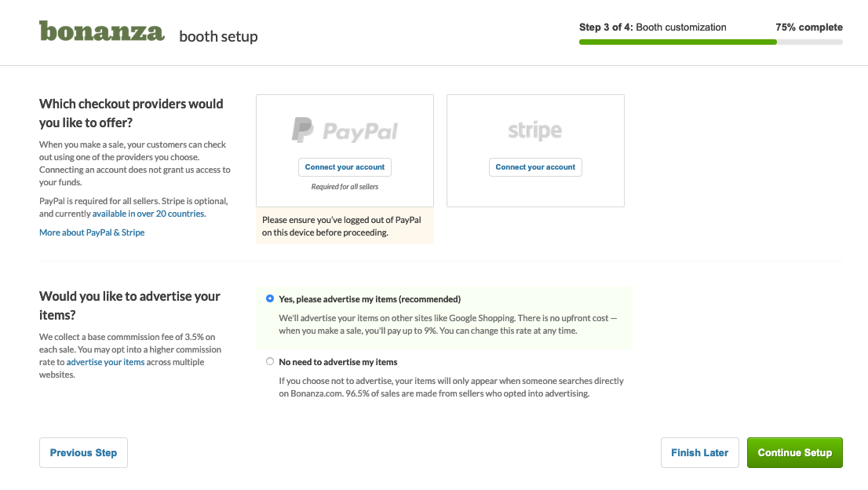This screenshot has width=868, height=490.
Task: Go back with Previous Step button
Action: tap(84, 453)
